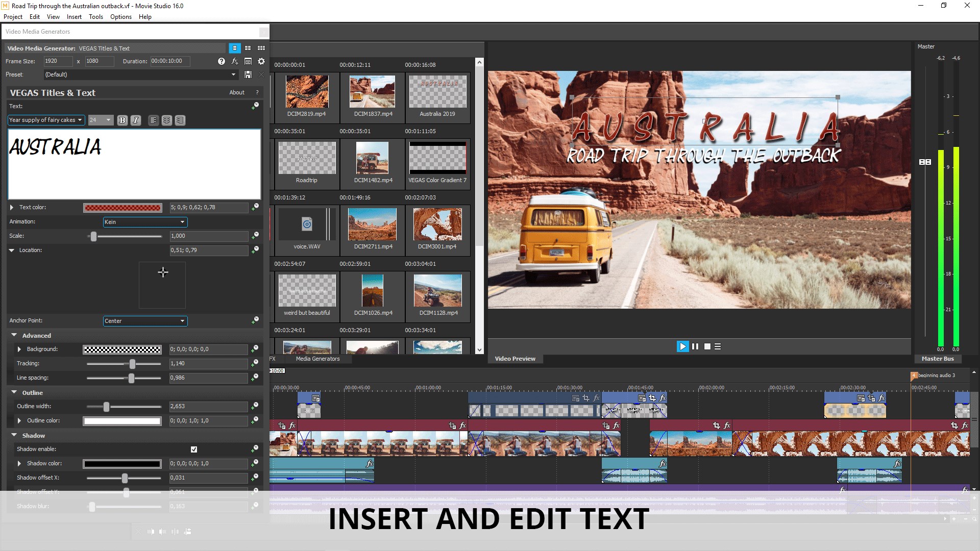980x551 pixels.
Task: Play the video preview
Action: (x=682, y=346)
